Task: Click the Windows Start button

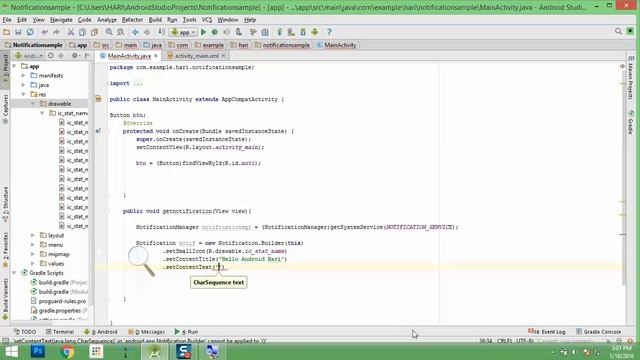Action: click(11, 351)
